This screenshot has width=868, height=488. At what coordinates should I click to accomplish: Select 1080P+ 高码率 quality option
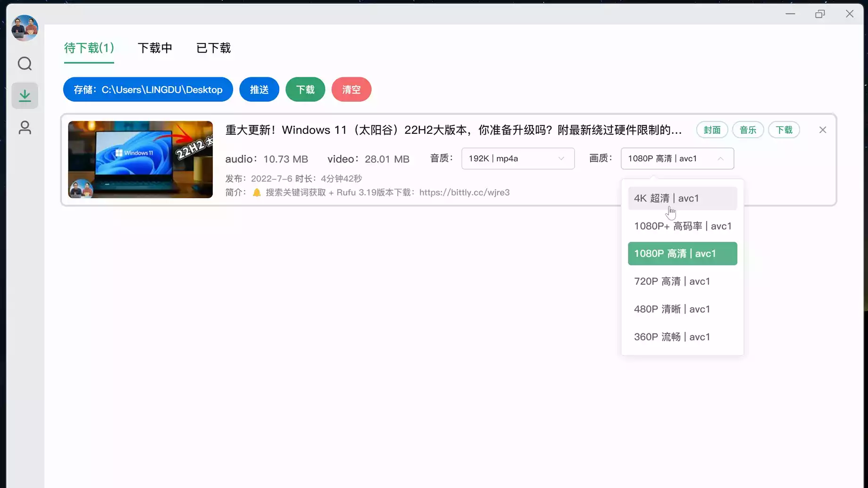[682, 226]
